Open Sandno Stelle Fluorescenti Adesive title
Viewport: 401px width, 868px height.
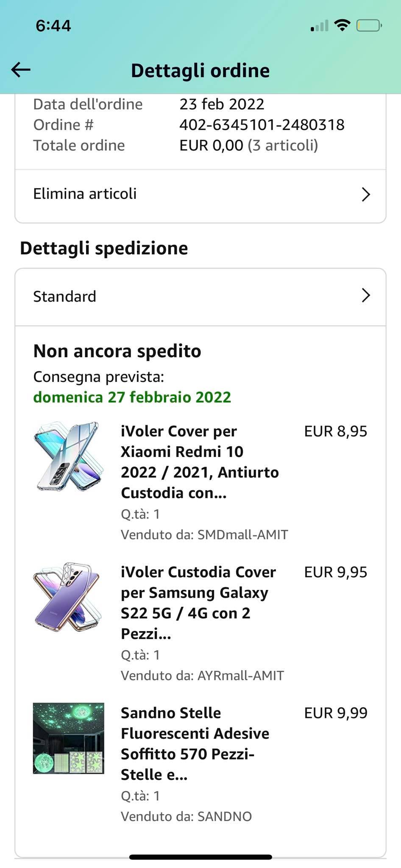tap(195, 743)
